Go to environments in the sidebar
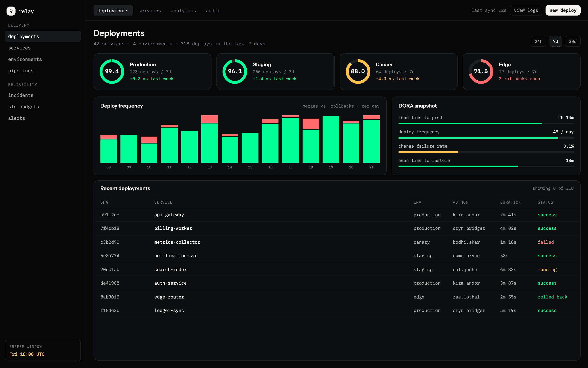The image size is (588, 368). (43, 59)
